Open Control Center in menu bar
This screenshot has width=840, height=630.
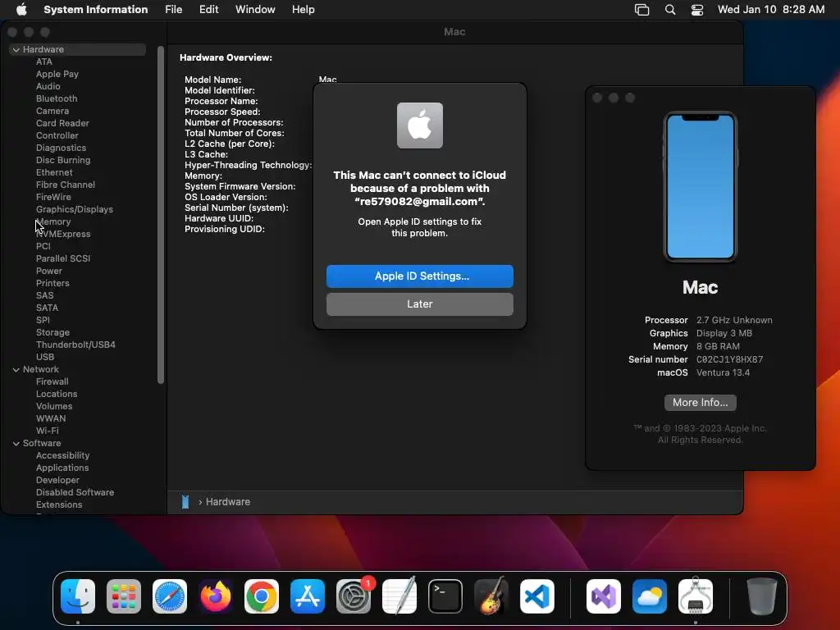click(x=697, y=10)
